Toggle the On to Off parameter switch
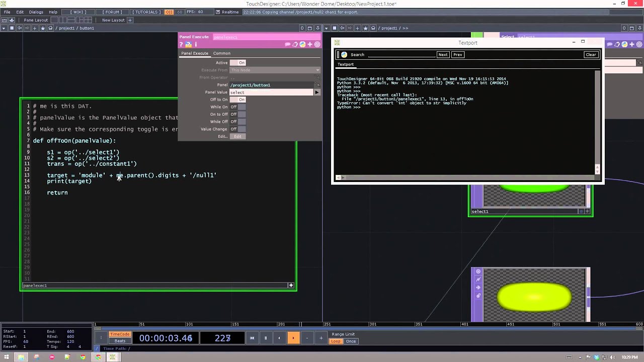The width and height of the screenshot is (644, 362). [237, 114]
